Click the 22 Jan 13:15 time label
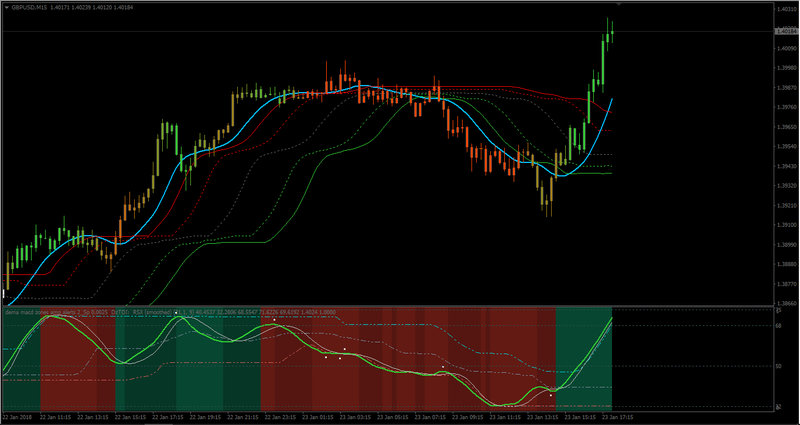Screen dimensions: 800x425 [92, 417]
